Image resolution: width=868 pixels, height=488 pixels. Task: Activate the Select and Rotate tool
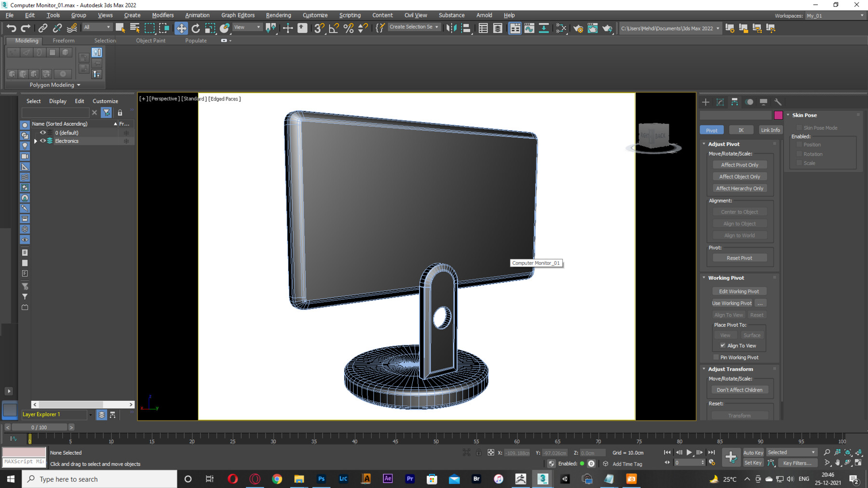coord(195,28)
